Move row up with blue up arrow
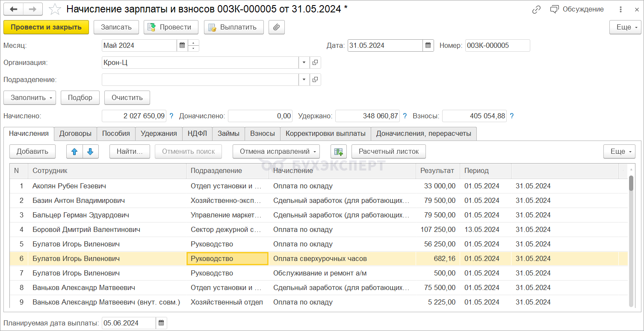 74,152
